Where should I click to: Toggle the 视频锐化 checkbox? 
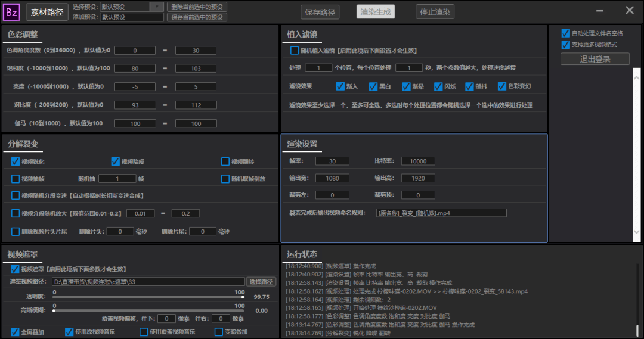pyautogui.click(x=15, y=161)
